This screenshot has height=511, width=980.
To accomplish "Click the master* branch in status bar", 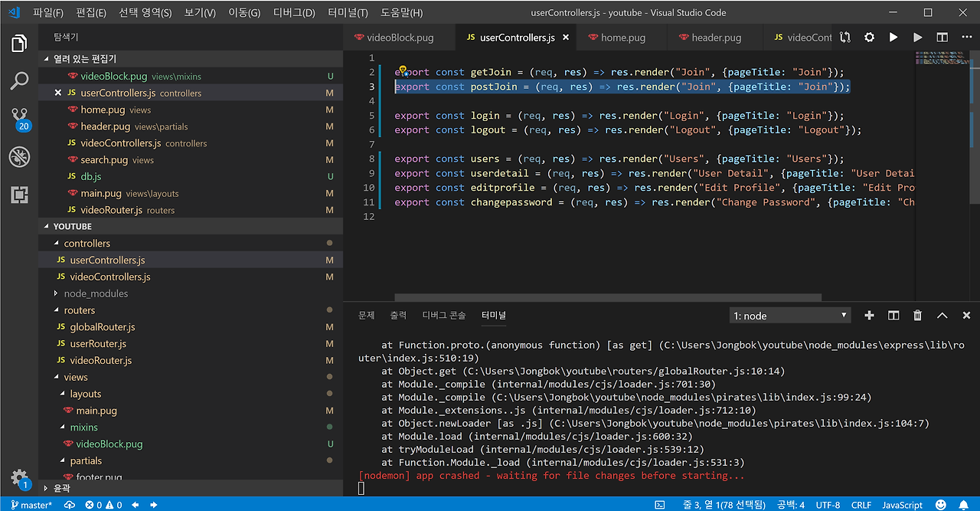I will tap(31, 505).
